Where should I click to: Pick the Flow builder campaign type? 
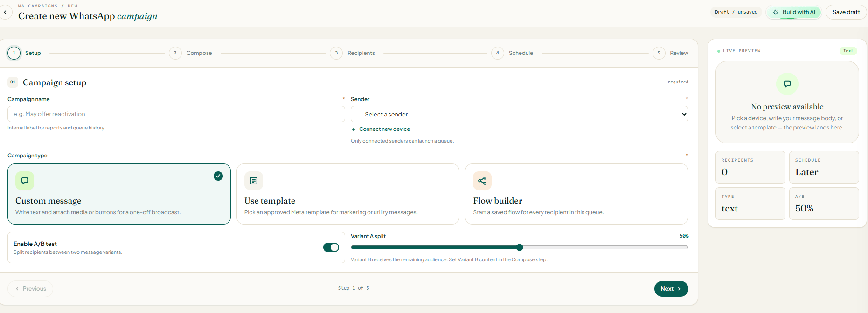(x=576, y=194)
